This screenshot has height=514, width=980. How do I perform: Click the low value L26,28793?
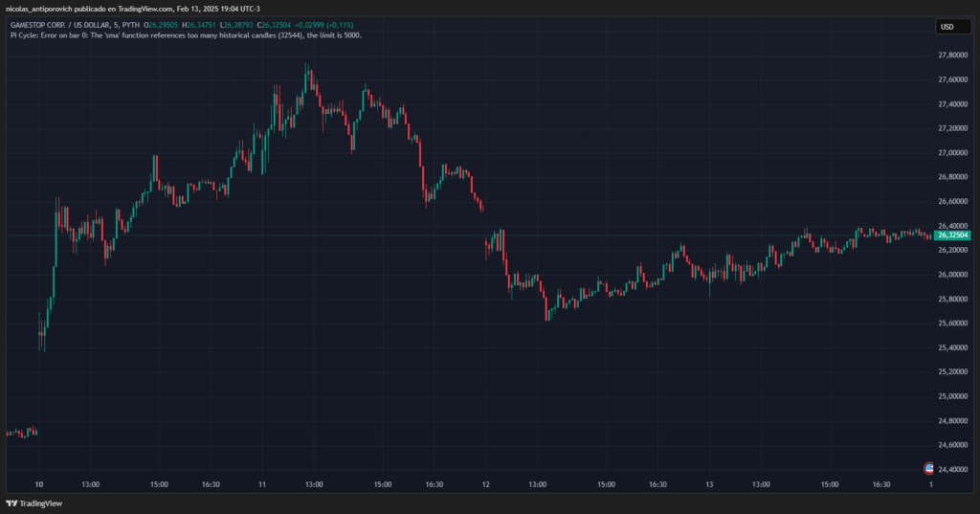pos(236,26)
